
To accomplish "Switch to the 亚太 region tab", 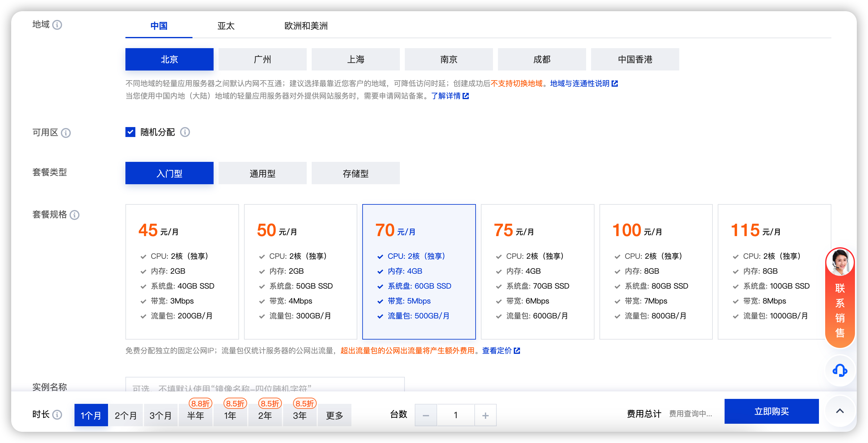I will point(226,26).
